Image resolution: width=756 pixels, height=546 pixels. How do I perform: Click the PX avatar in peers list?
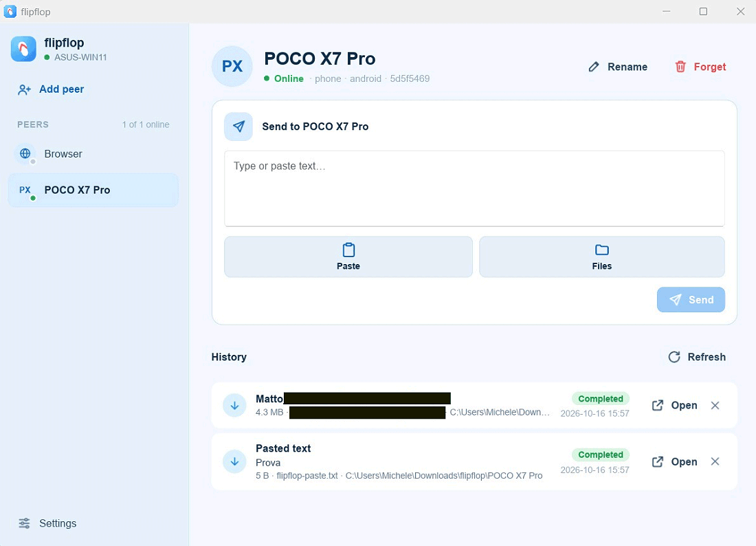[25, 190]
